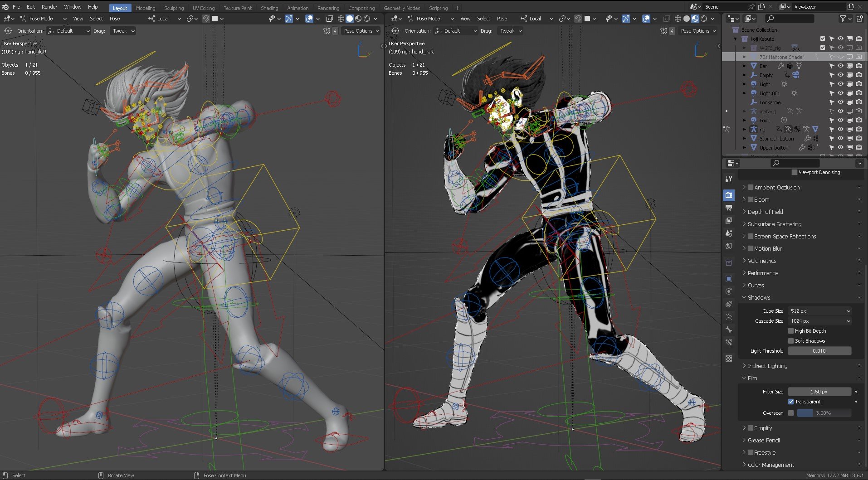Image resolution: width=868 pixels, height=480 pixels.
Task: Expand the rig item in outliner
Action: 744,130
